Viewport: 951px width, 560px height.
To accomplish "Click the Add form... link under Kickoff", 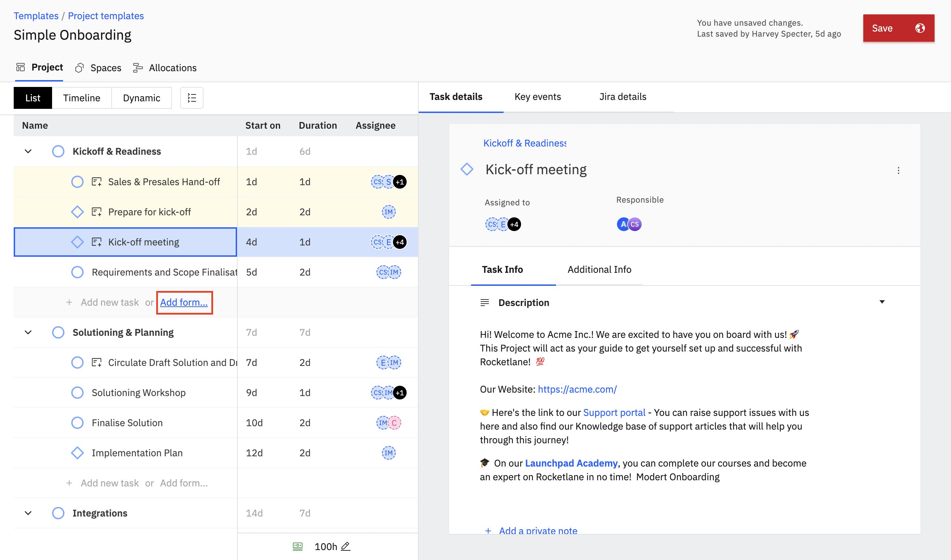I will point(184,302).
